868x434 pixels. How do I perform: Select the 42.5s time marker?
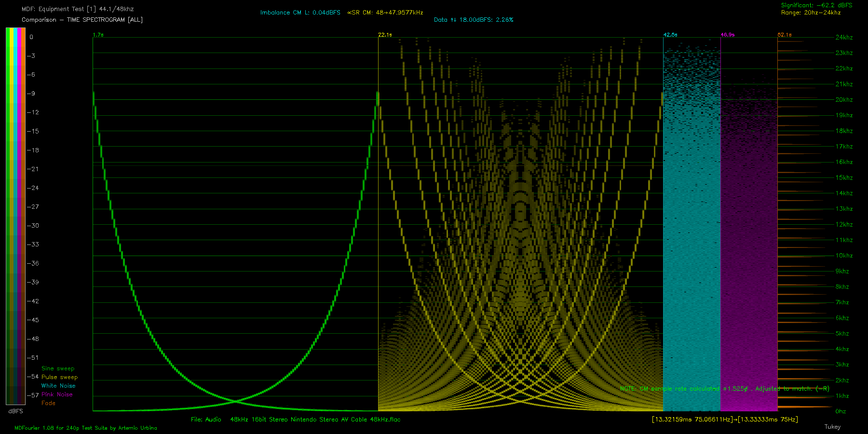670,35
